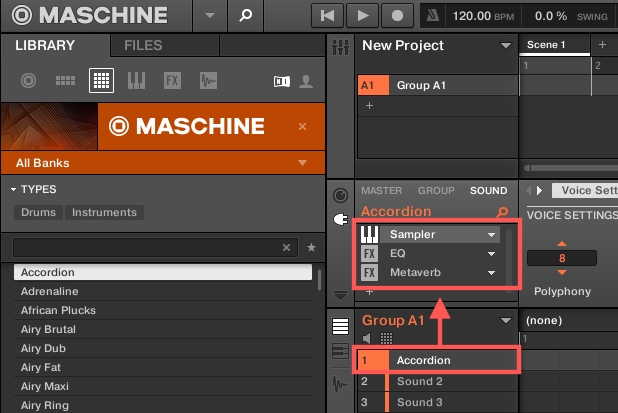Image resolution: width=618 pixels, height=413 pixels.
Task: Go to next parameter page arrow
Action: click(539, 191)
